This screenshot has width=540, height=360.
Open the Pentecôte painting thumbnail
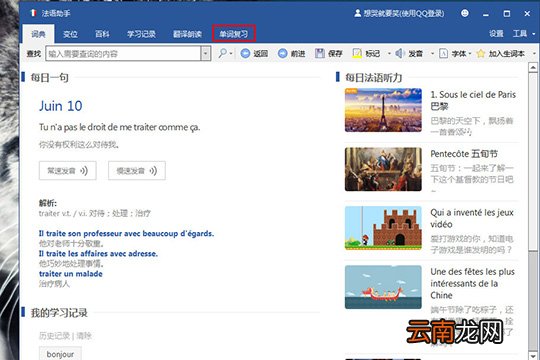383,169
